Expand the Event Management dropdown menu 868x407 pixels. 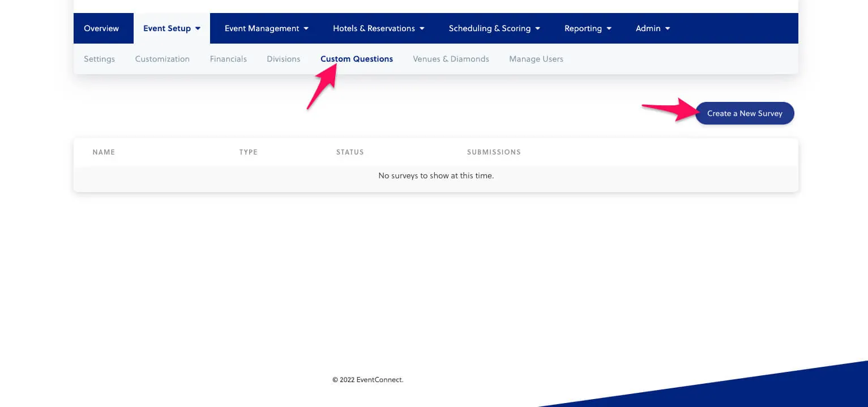(266, 28)
